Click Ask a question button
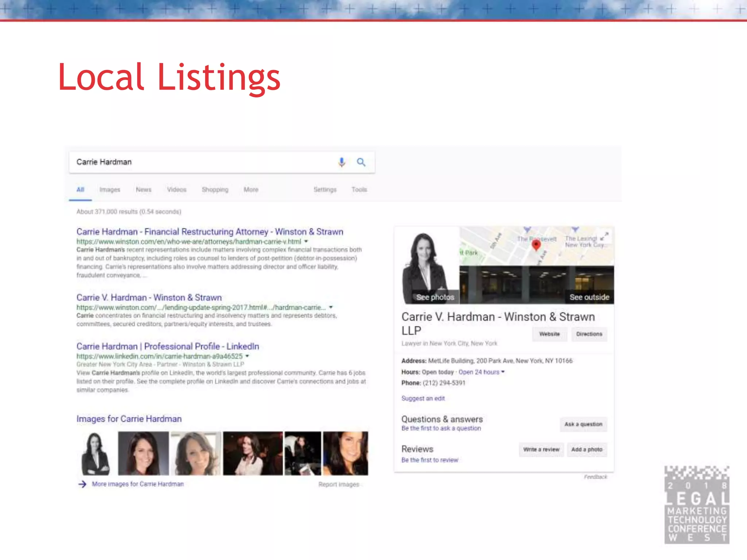Viewport: 747px width, 560px height. pyautogui.click(x=583, y=424)
